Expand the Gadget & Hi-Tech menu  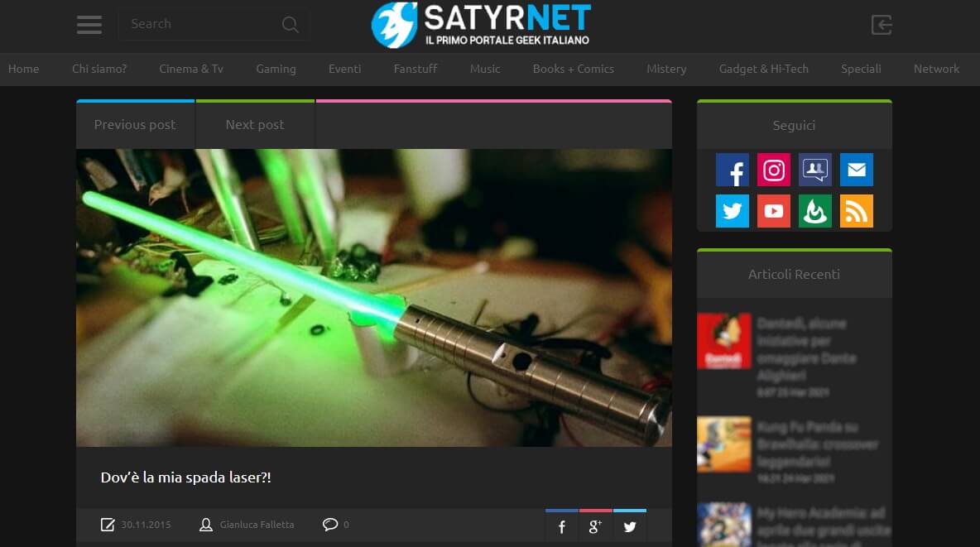pos(763,69)
